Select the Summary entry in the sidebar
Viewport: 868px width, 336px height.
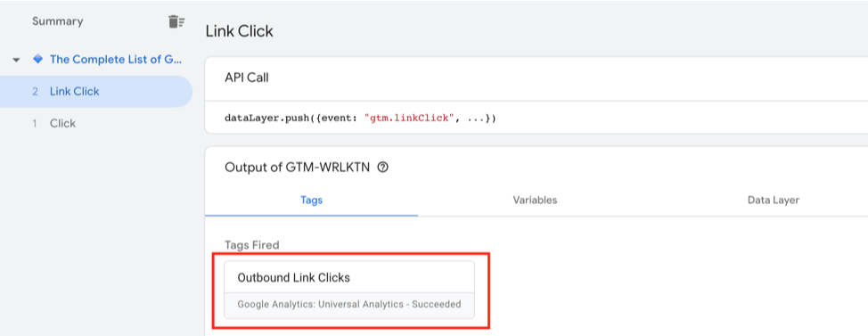tap(58, 21)
